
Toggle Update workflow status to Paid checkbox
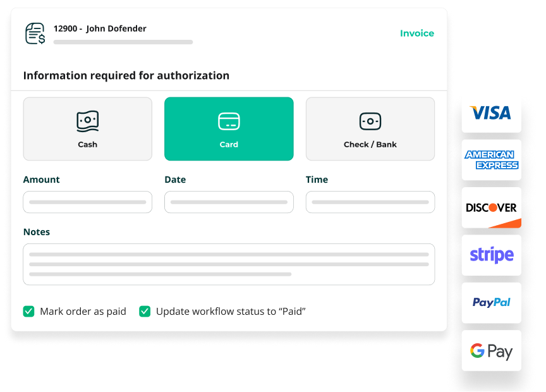(145, 311)
